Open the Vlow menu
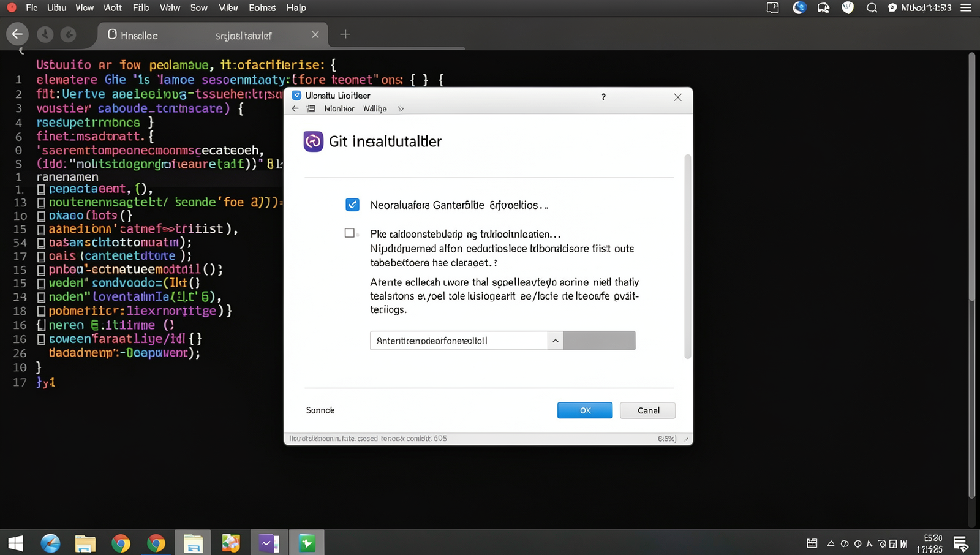The image size is (980, 555). click(85, 7)
